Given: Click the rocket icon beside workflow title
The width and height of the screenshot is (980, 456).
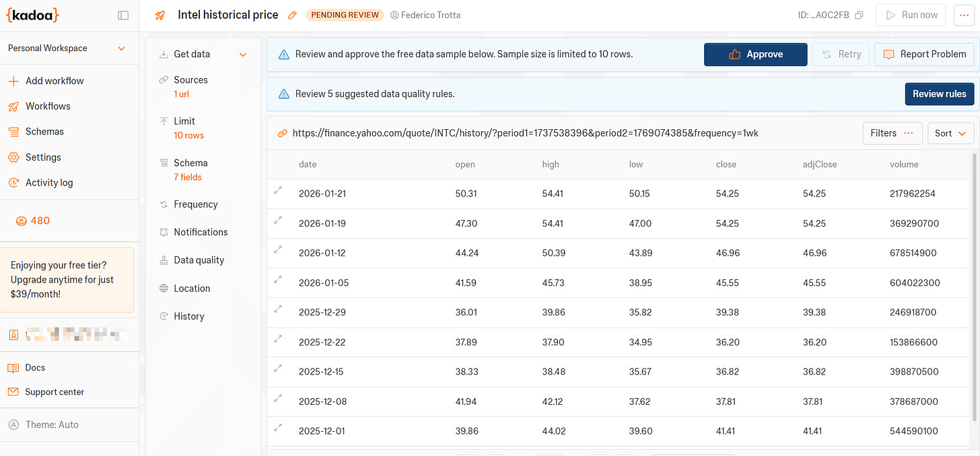Looking at the screenshot, I should pos(160,15).
